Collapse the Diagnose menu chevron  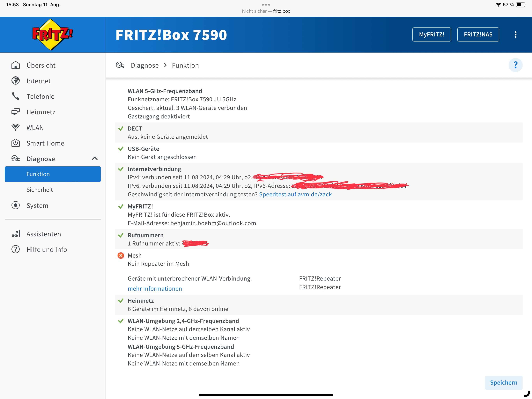point(94,159)
